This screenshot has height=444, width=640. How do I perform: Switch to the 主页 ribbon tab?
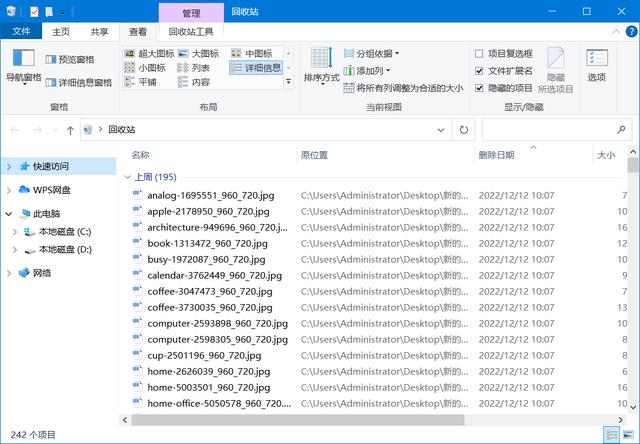pyautogui.click(x=61, y=31)
